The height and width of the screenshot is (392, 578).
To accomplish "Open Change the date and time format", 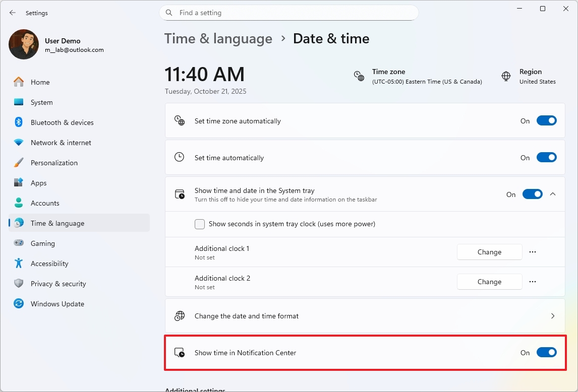I will click(x=365, y=316).
